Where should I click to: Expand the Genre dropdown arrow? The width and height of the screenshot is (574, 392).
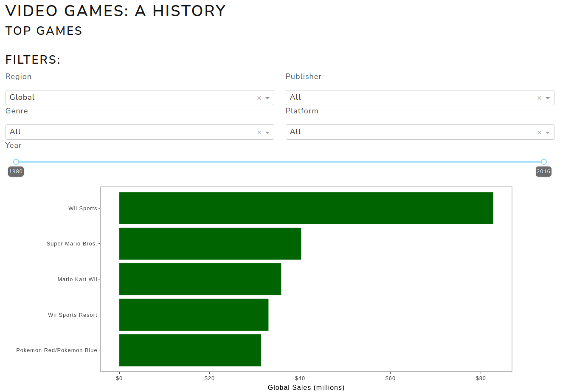(x=267, y=133)
